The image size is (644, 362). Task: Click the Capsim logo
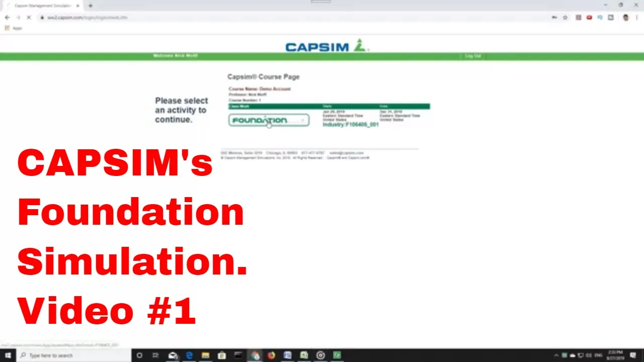click(x=327, y=46)
